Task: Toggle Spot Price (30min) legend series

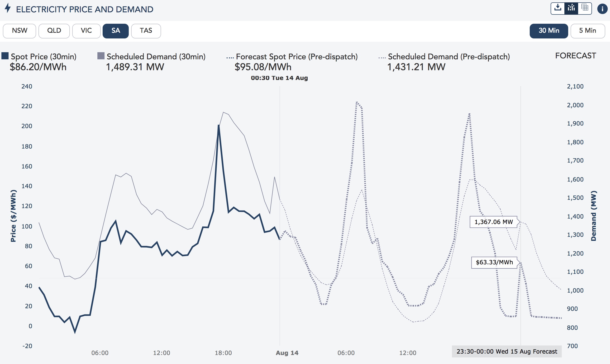Action: pos(43,57)
